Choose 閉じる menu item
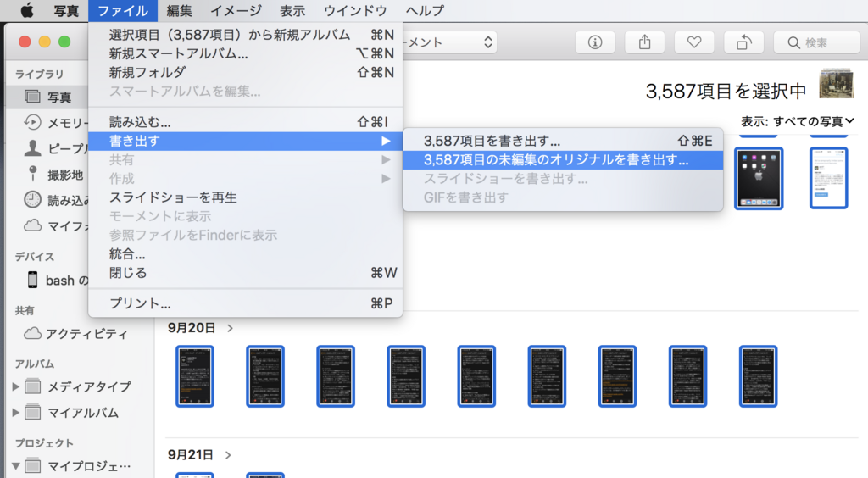Image resolution: width=868 pixels, height=478 pixels. click(x=245, y=273)
